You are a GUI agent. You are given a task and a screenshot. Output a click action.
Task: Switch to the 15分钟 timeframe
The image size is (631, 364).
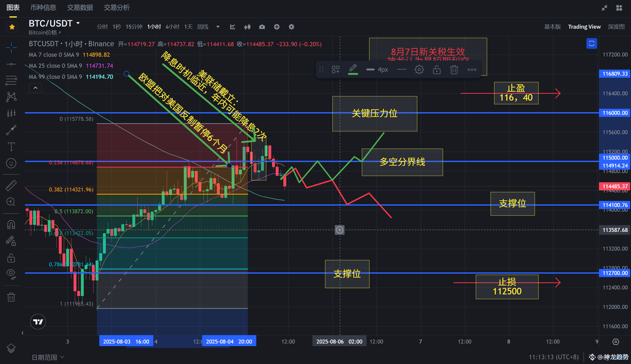click(x=134, y=27)
